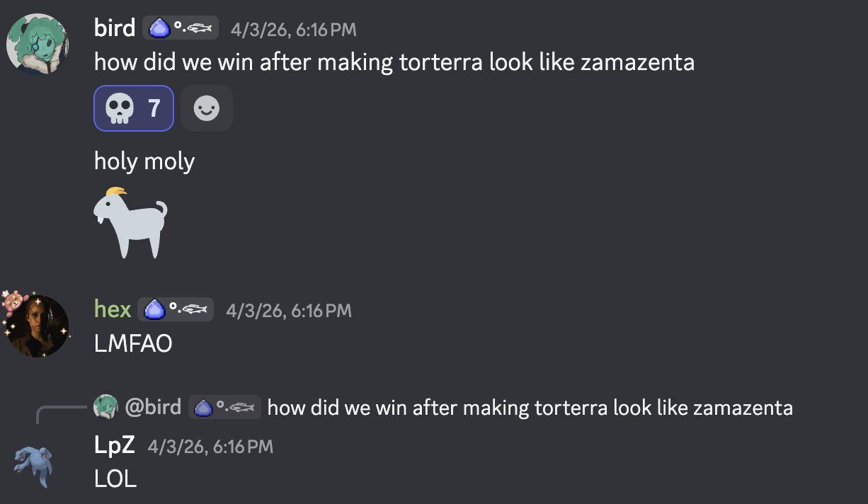Click the small bird avatar in reply preview
This screenshot has width=868, height=504.
pos(105,407)
